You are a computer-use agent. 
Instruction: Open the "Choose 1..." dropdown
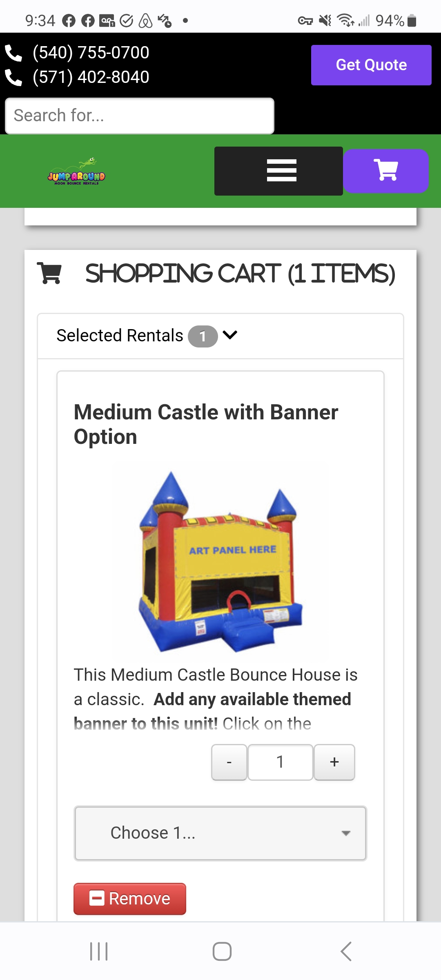point(220,833)
